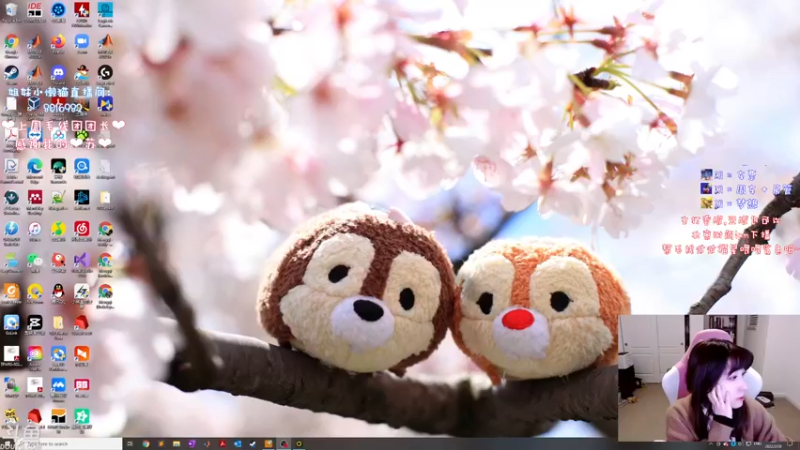Open the yellow folder on desktop
Viewport: 800px width, 450px height.
[x=58, y=322]
